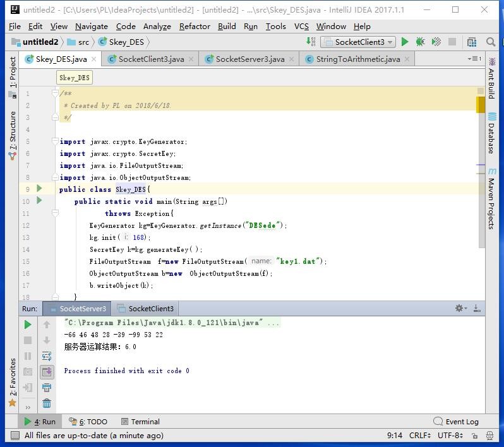Viewport: 504px width, 447px height.
Task: Toggle soft-wrap in the console output
Action: tap(47, 356)
